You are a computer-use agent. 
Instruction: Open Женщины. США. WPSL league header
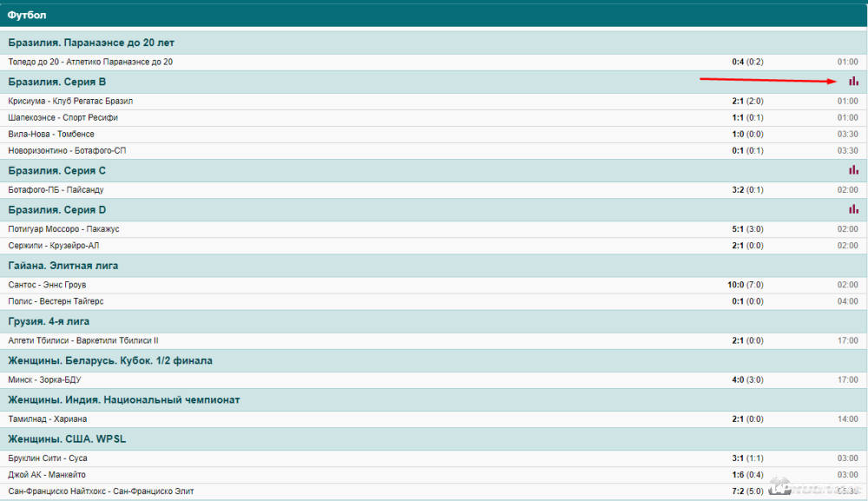click(x=67, y=438)
